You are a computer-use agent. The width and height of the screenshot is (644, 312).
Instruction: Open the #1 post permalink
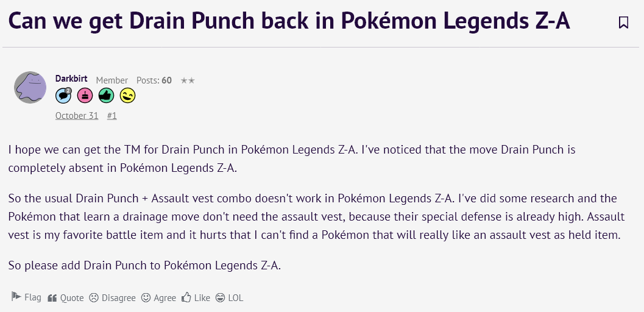tap(111, 115)
